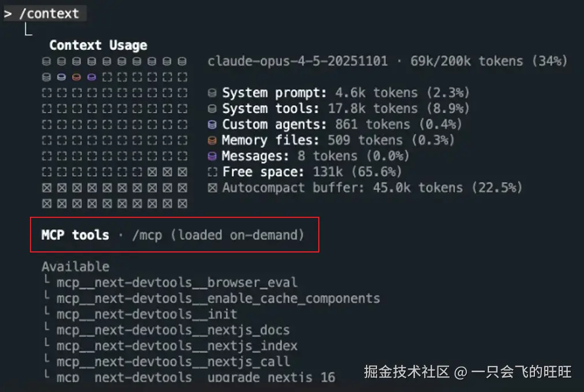This screenshot has height=392, width=584.
Task: Select the enable_cache_components tool entry
Action: pos(218,299)
